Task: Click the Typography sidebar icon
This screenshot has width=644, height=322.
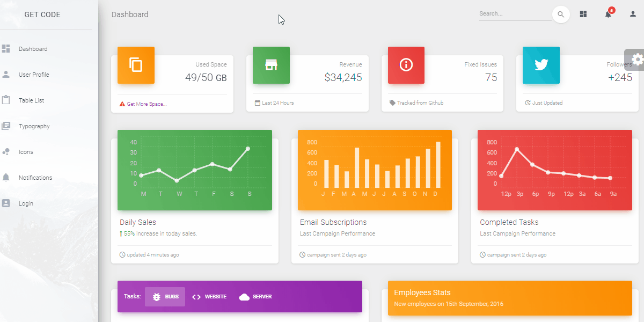Action: point(6,126)
